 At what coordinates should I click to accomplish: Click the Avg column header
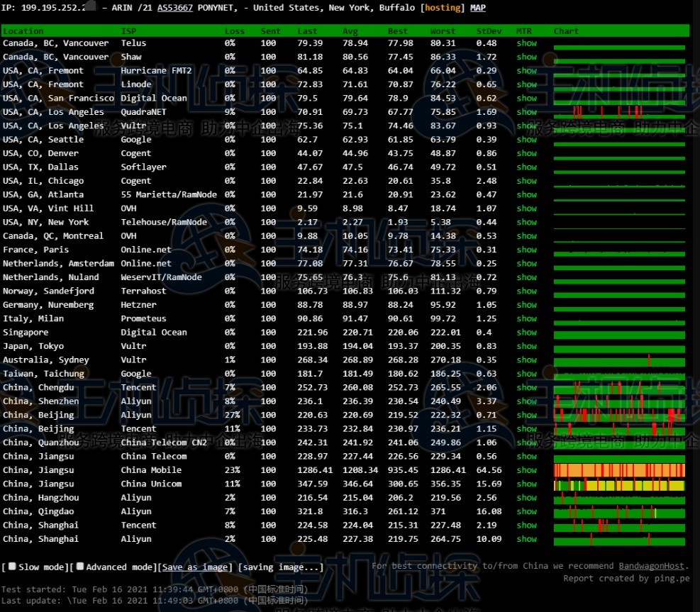pyautogui.click(x=350, y=31)
